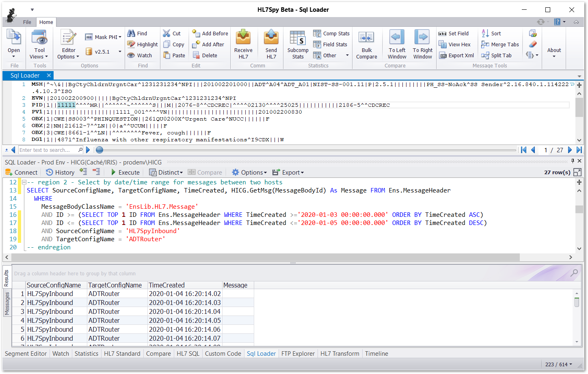
Task: Switch to the FTP Explorer tab
Action: [x=298, y=353]
